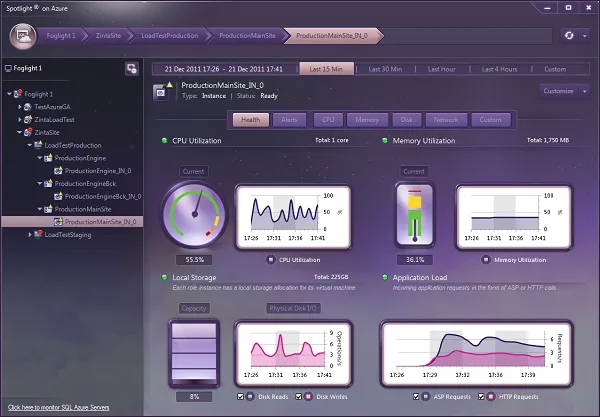Image resolution: width=600 pixels, height=417 pixels.
Task: Go to ProductionMainSite breadcrumb
Action: (x=247, y=36)
